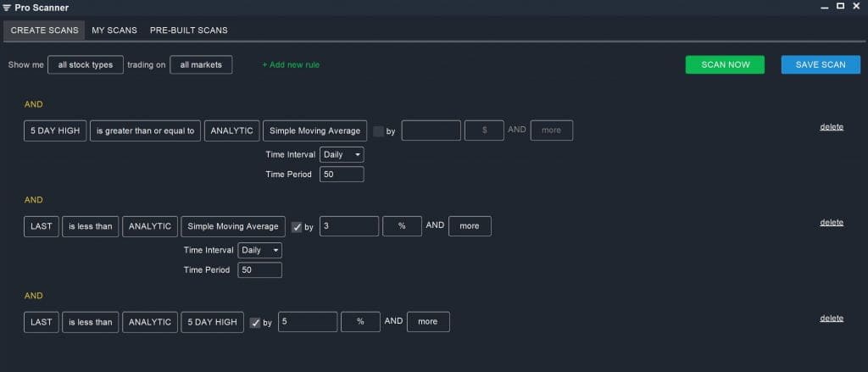This screenshot has height=372, width=868.
Task: Click the 'by' value field containing 5
Action: 308,322
